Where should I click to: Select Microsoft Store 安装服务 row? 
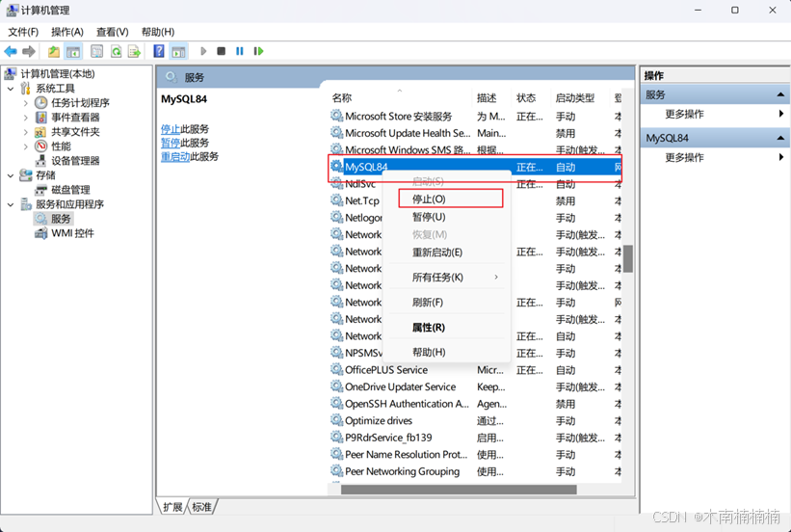click(x=475, y=117)
